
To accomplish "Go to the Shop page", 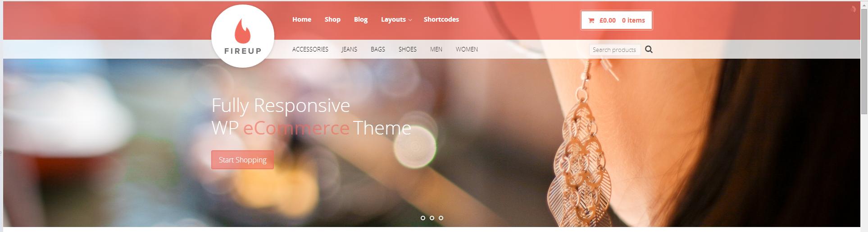I will tap(332, 19).
